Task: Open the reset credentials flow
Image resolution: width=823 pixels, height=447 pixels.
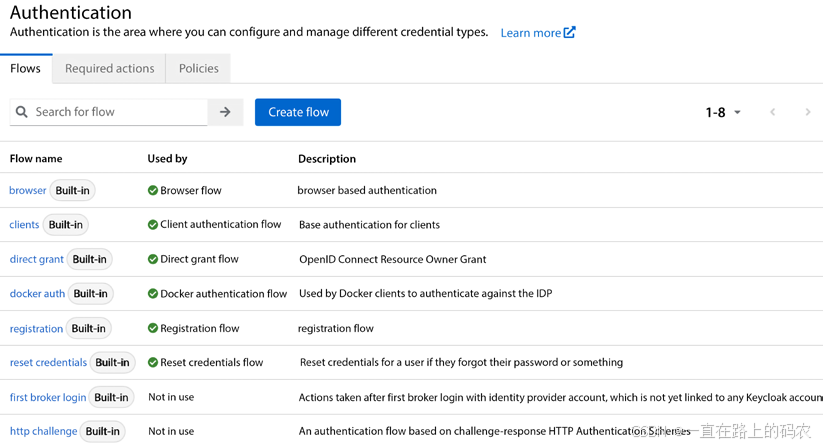Action: 48,362
